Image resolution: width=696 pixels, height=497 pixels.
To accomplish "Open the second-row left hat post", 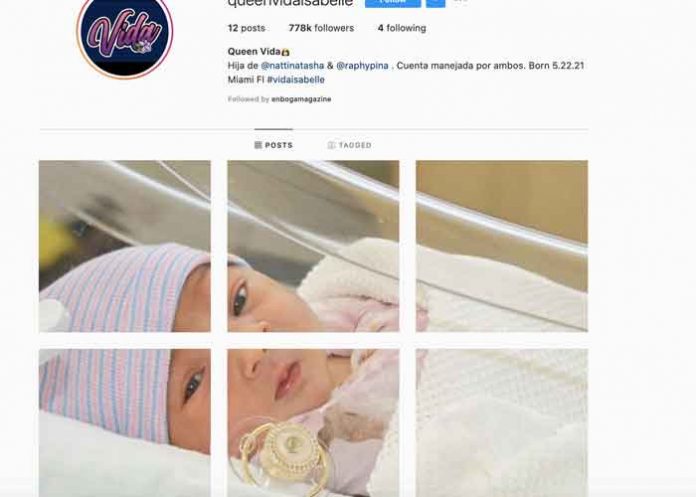I will click(x=125, y=423).
